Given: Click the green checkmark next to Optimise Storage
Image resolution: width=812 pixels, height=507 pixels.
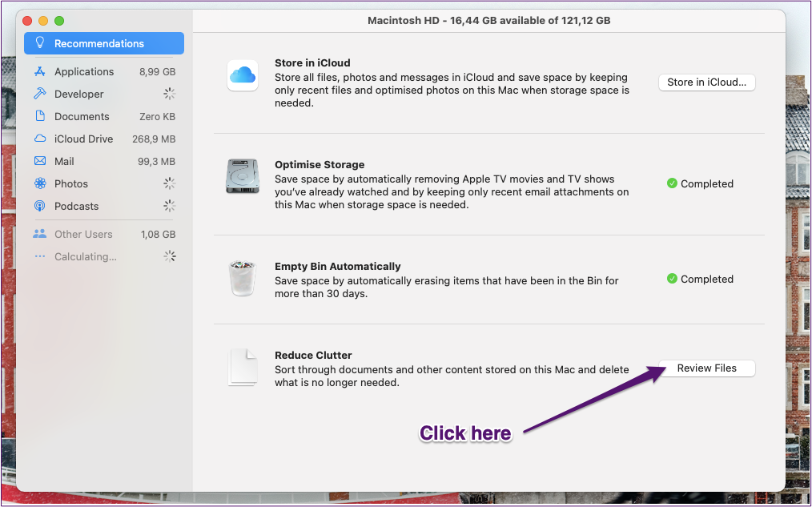Looking at the screenshot, I should [x=672, y=183].
